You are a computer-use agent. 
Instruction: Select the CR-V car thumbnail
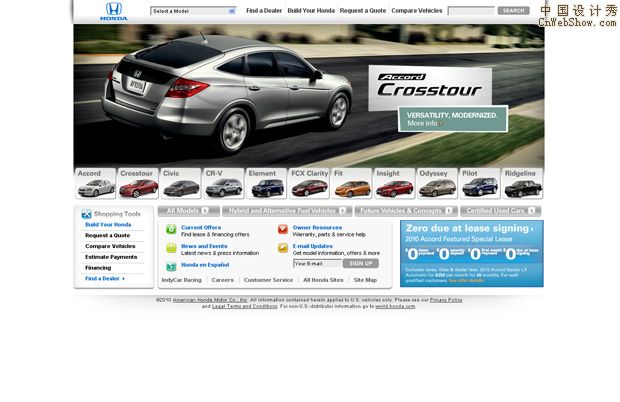point(223,183)
